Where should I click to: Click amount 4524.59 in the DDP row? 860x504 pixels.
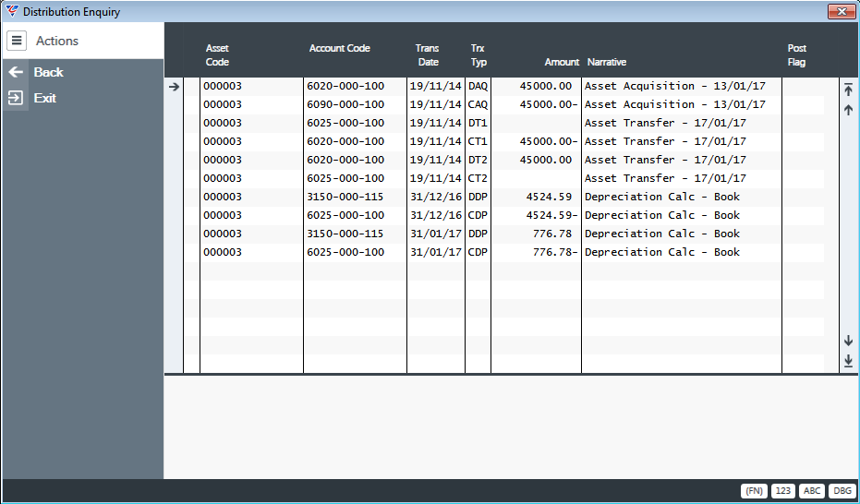click(549, 197)
